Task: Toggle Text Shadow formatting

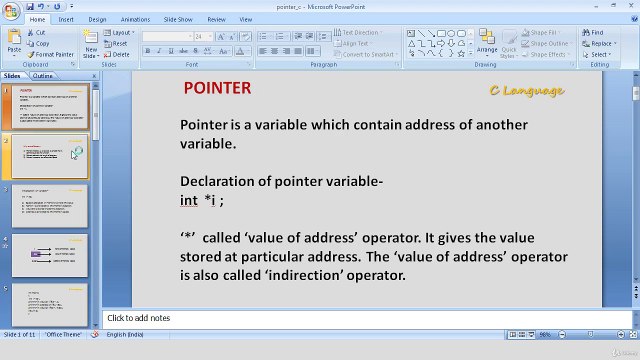Action: [196, 51]
